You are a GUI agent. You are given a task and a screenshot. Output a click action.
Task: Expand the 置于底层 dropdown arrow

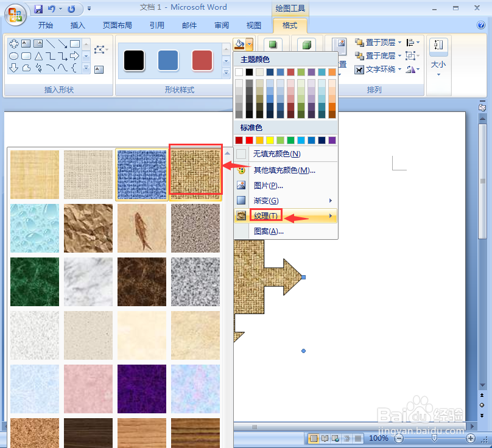click(x=399, y=55)
